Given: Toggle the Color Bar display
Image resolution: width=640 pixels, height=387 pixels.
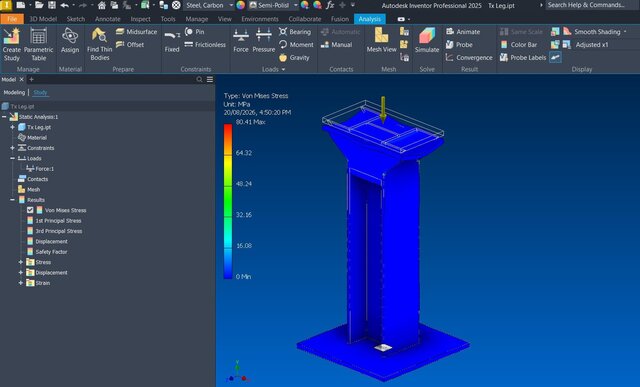Looking at the screenshot, I should (x=519, y=44).
